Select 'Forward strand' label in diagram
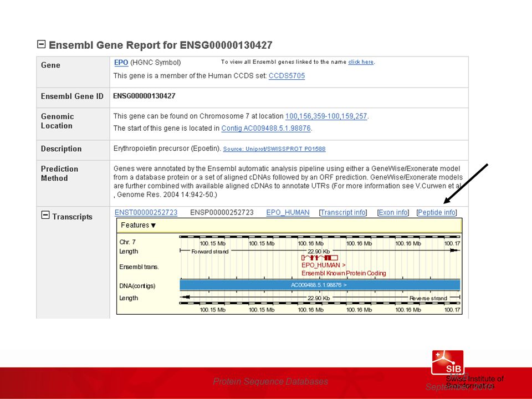532x399 pixels. click(x=210, y=252)
